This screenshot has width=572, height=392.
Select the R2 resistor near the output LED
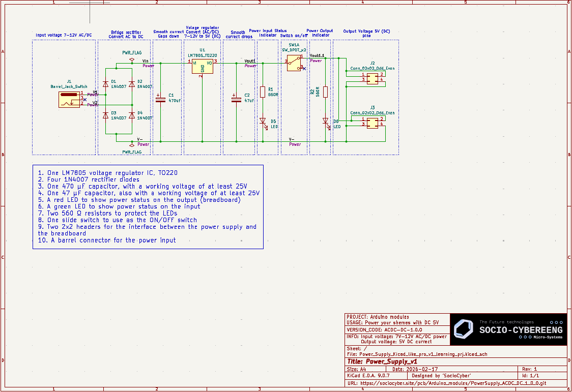pyautogui.click(x=325, y=92)
